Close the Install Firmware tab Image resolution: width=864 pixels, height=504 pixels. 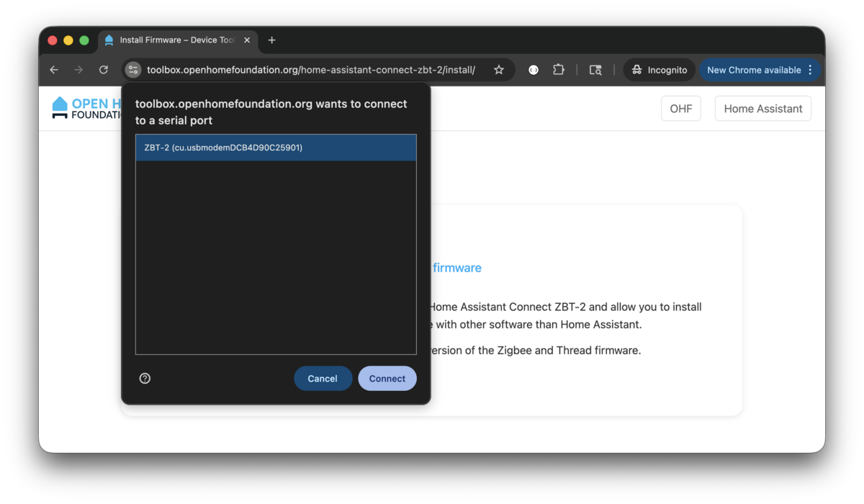(248, 40)
